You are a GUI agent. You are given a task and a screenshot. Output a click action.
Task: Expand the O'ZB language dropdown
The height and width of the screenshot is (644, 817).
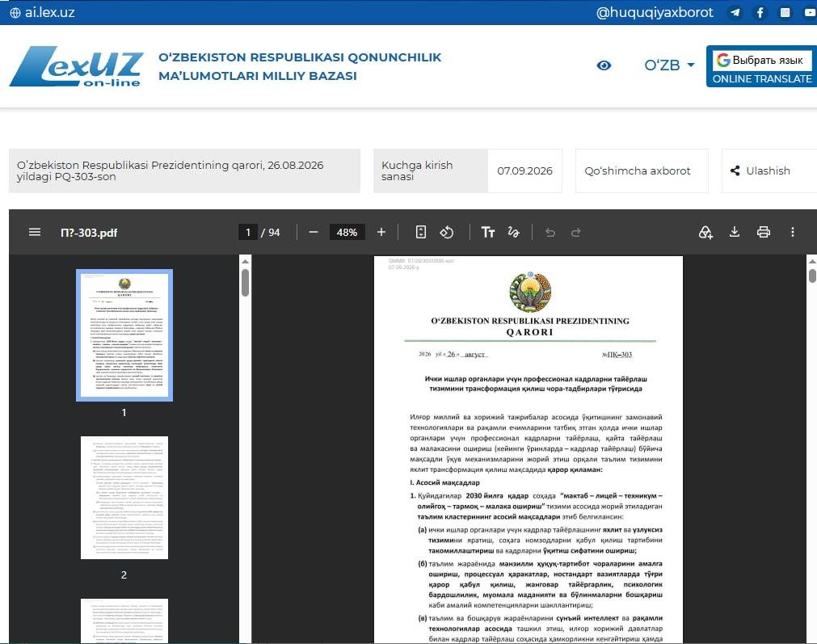670,65
